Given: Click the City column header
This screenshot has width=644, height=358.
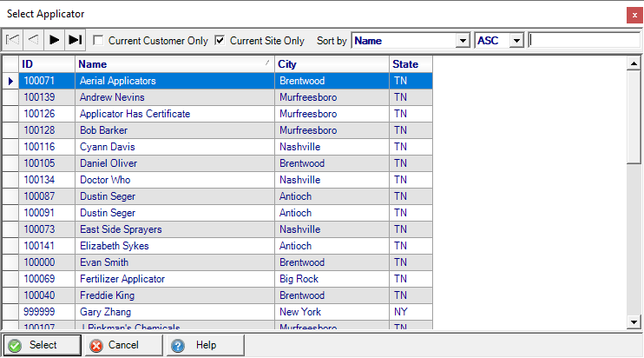Looking at the screenshot, I should (332, 64).
